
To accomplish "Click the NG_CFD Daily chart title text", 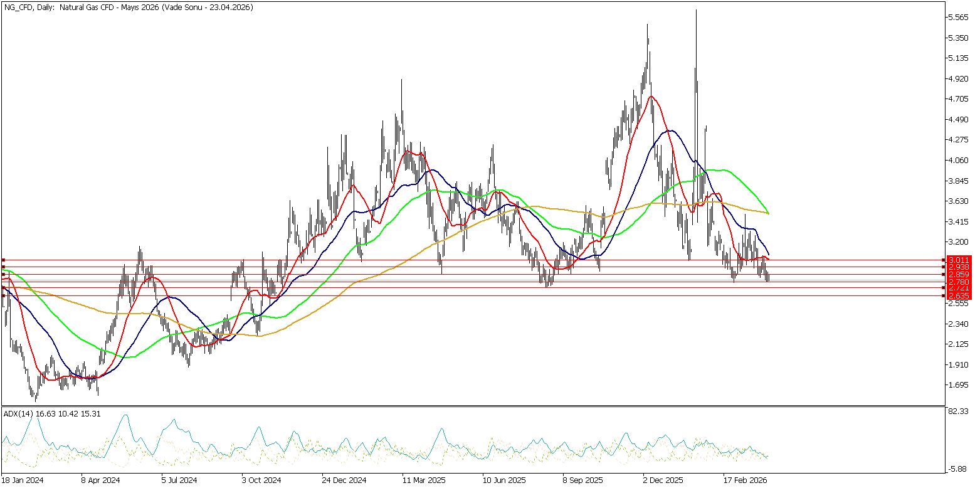I will (129, 7).
